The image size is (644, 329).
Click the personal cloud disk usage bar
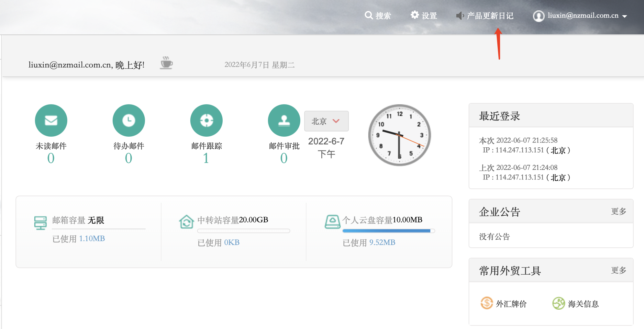(388, 231)
